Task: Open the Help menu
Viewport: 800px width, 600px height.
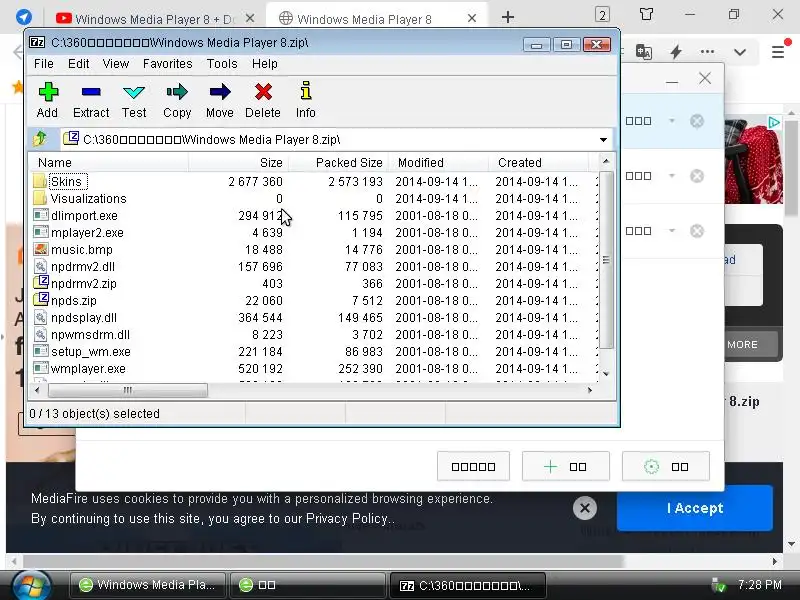Action: coord(265,64)
